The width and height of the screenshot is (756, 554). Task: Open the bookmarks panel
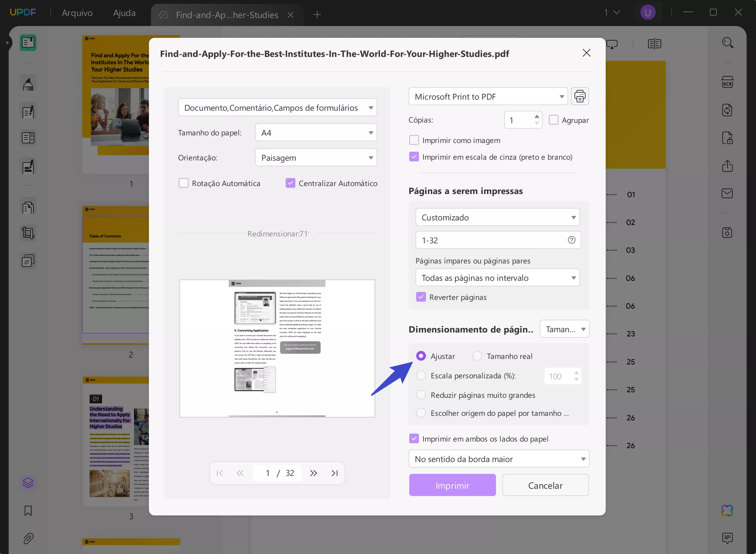tap(28, 510)
